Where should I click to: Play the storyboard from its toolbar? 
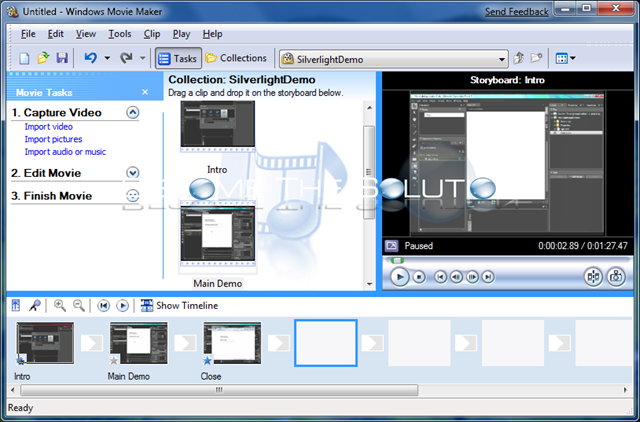coord(122,305)
